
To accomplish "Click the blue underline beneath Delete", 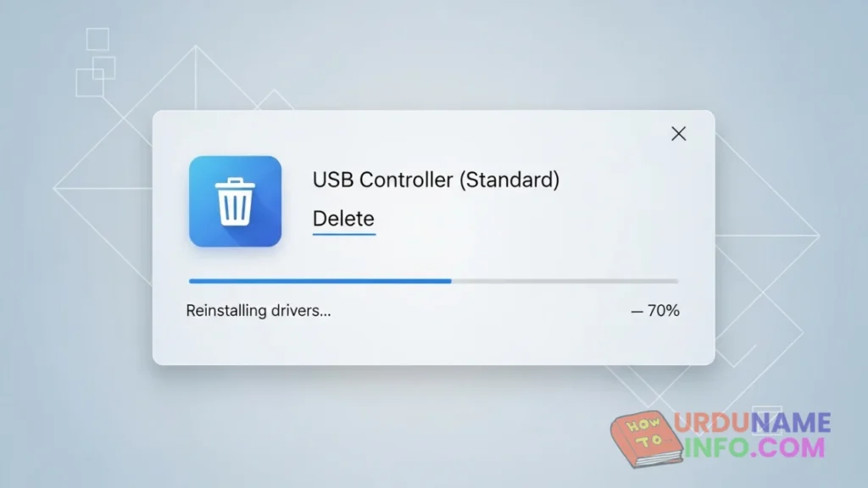I will coord(344,234).
